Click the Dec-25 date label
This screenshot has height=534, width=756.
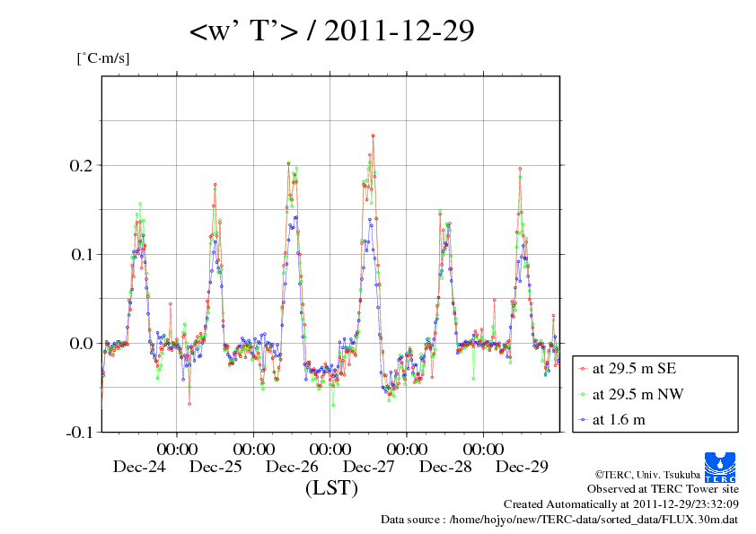click(x=215, y=467)
